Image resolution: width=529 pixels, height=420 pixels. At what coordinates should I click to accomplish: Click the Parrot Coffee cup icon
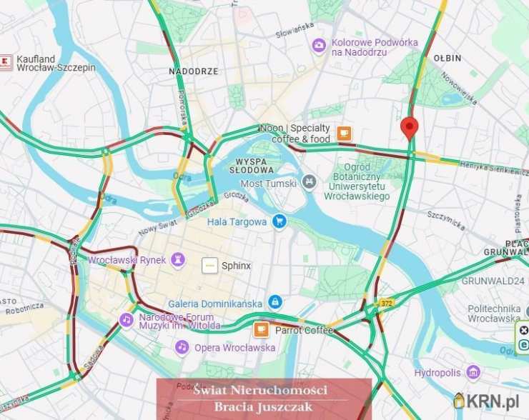[x=262, y=329]
